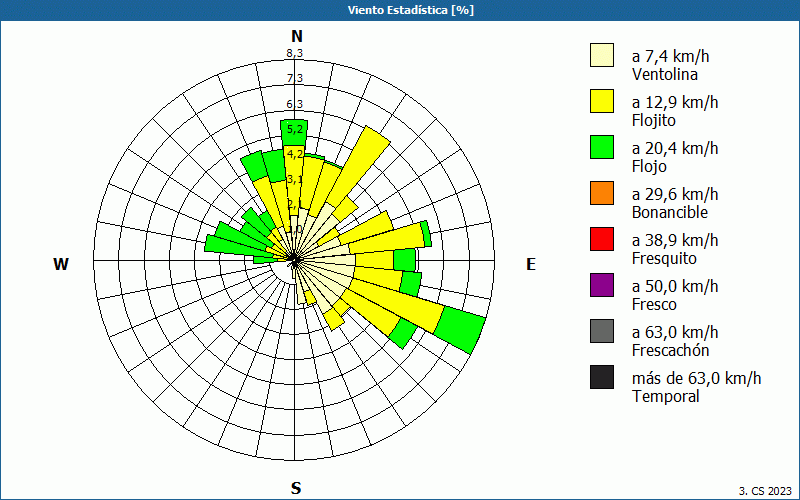Click the 7,3 ring scale value
Image resolution: width=800 pixels, height=500 pixels.
(x=294, y=78)
